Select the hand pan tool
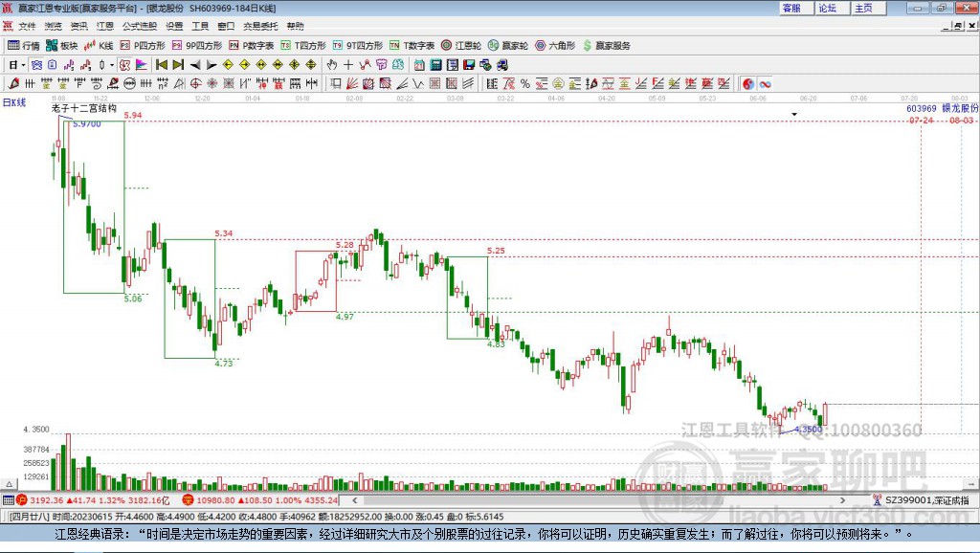Viewport: 980px width, 553px height. [x=332, y=65]
